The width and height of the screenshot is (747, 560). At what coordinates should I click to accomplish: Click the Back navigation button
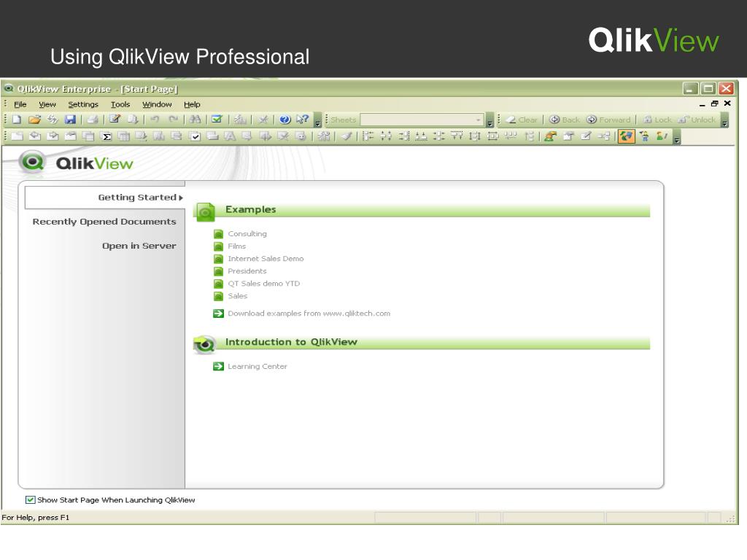pyautogui.click(x=565, y=120)
